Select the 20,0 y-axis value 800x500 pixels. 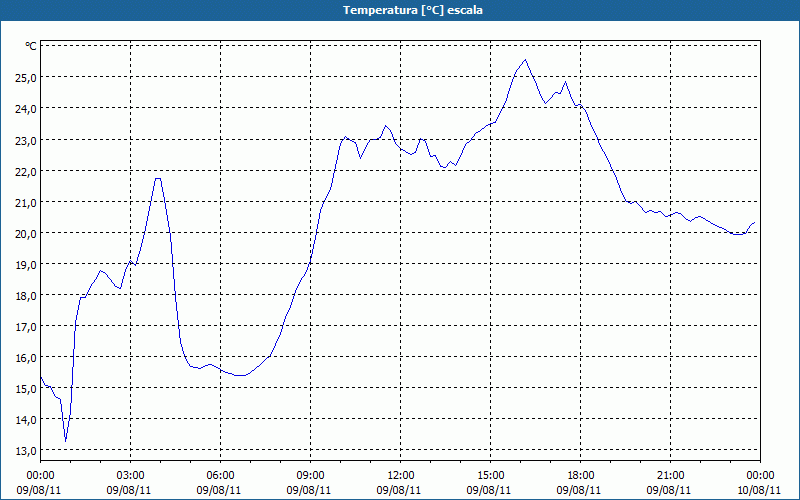(26, 233)
